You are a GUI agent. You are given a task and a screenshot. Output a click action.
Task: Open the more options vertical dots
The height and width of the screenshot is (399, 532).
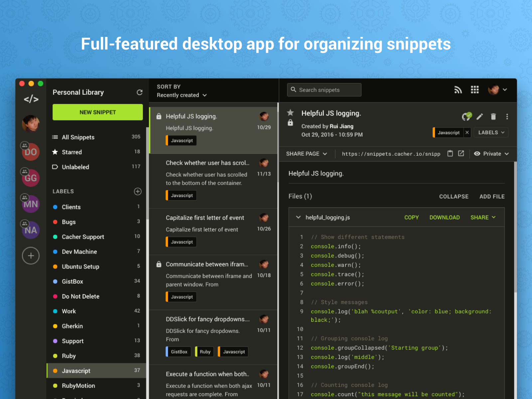507,116
